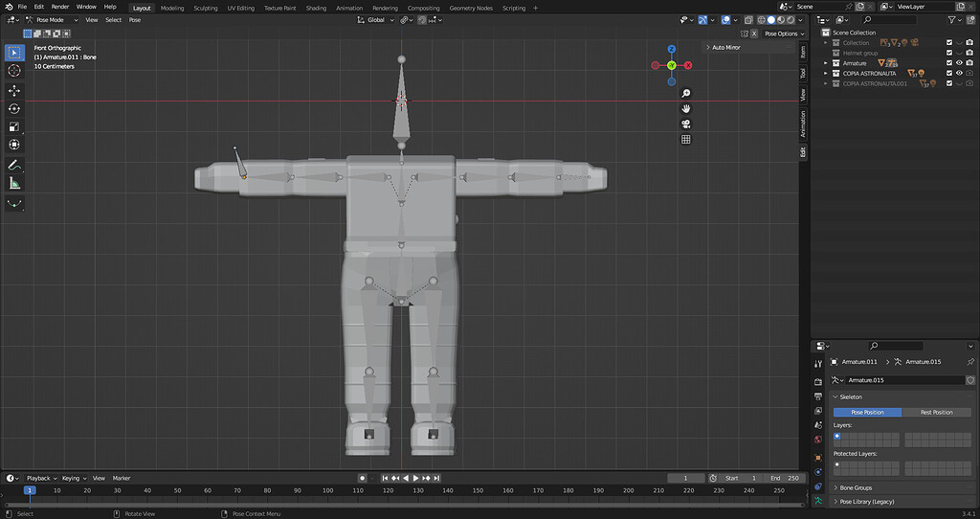This screenshot has height=519, width=980.
Task: Toggle camera view with the camera gizmo
Action: [x=686, y=124]
